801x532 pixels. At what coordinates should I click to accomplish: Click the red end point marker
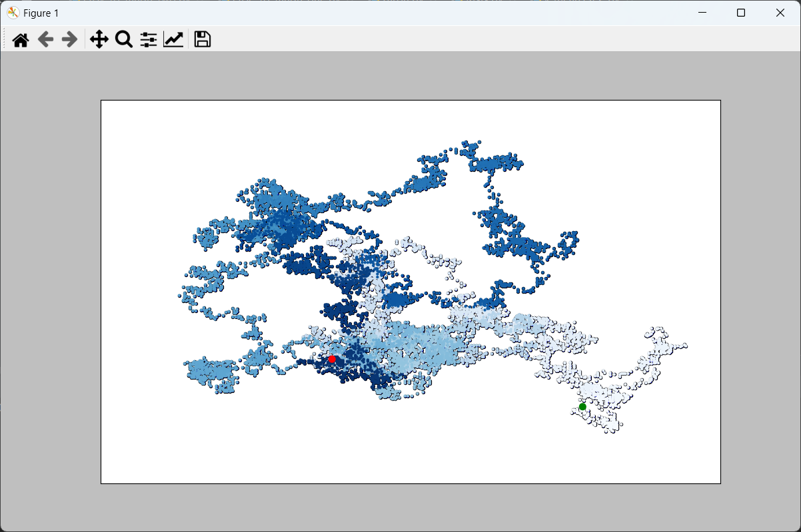[x=332, y=360]
